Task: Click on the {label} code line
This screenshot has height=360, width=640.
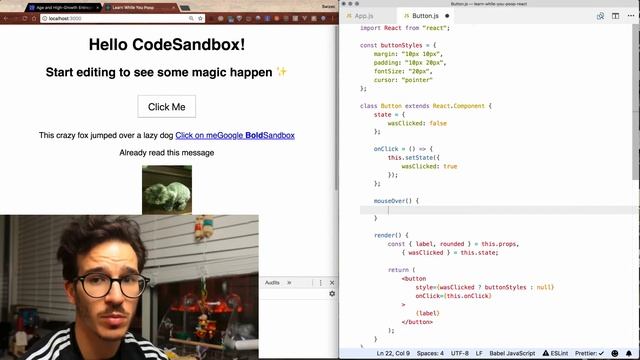Action: [427, 313]
